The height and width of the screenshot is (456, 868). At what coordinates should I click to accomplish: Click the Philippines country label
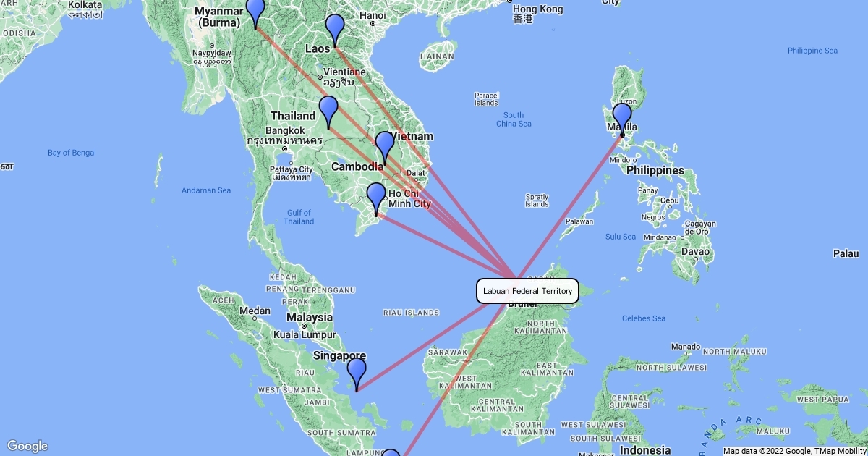[x=655, y=170]
